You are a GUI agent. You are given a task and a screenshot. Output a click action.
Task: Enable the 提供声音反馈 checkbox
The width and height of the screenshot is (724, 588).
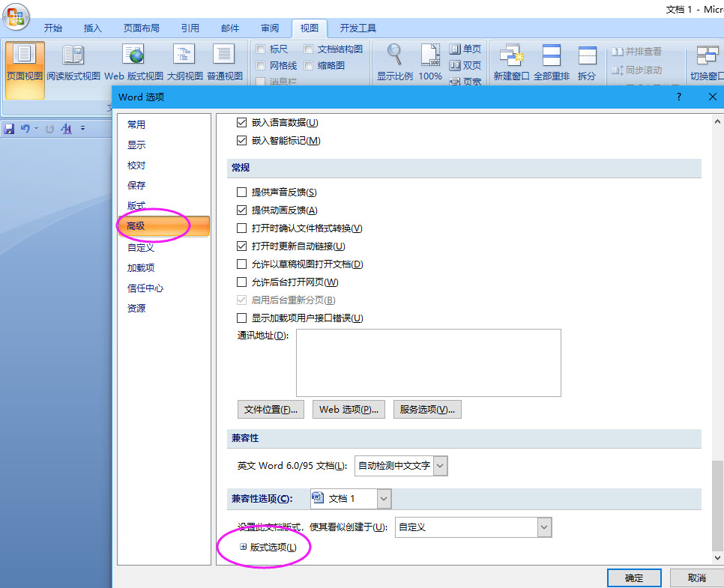241,193
